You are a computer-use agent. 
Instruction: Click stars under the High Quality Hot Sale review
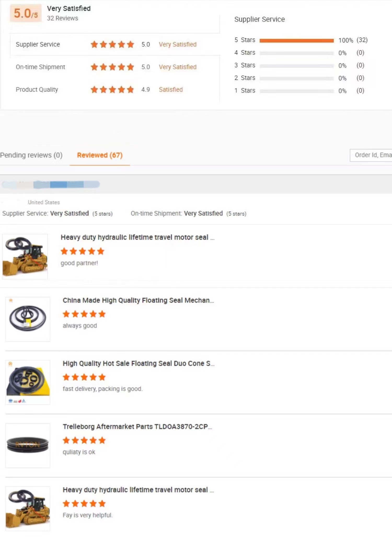84,377
